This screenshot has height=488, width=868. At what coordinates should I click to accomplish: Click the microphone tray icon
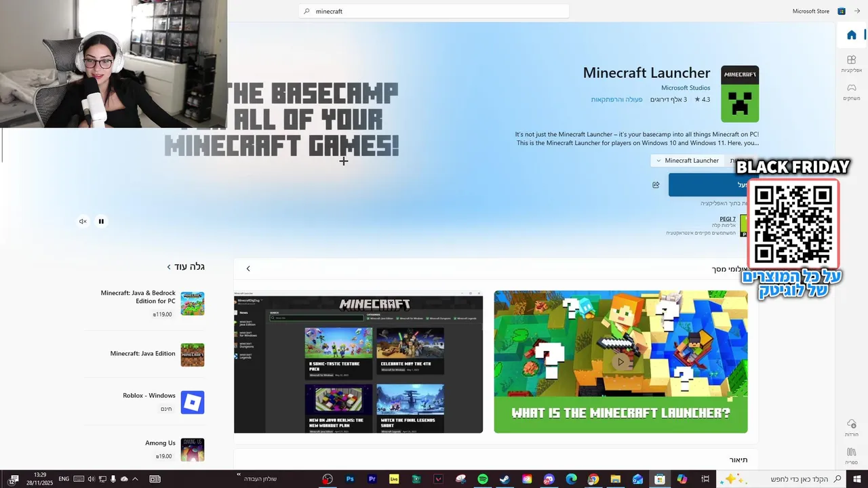coord(113,479)
